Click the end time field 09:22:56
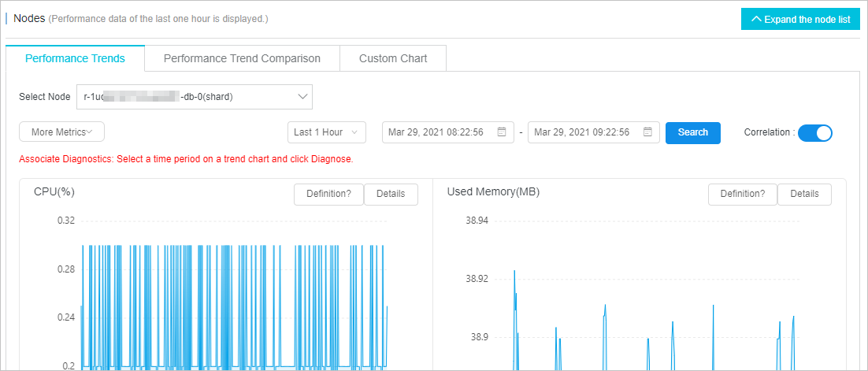Viewport: 868px width, 371px height. (593, 132)
